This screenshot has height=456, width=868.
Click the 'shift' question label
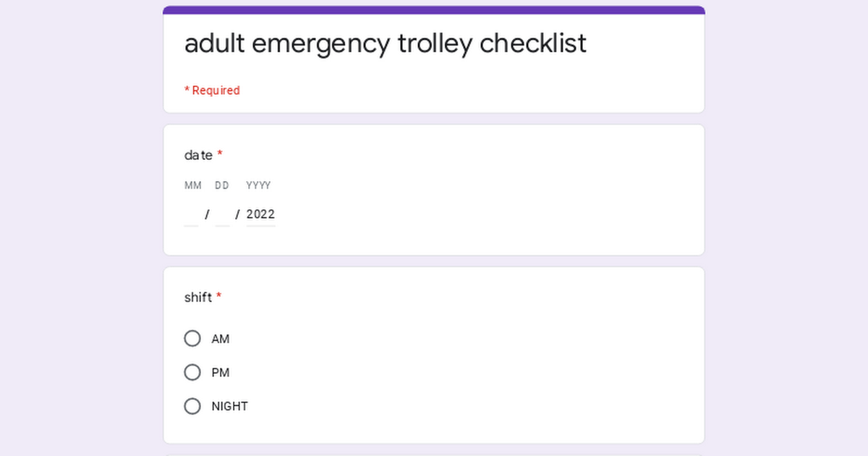click(198, 297)
